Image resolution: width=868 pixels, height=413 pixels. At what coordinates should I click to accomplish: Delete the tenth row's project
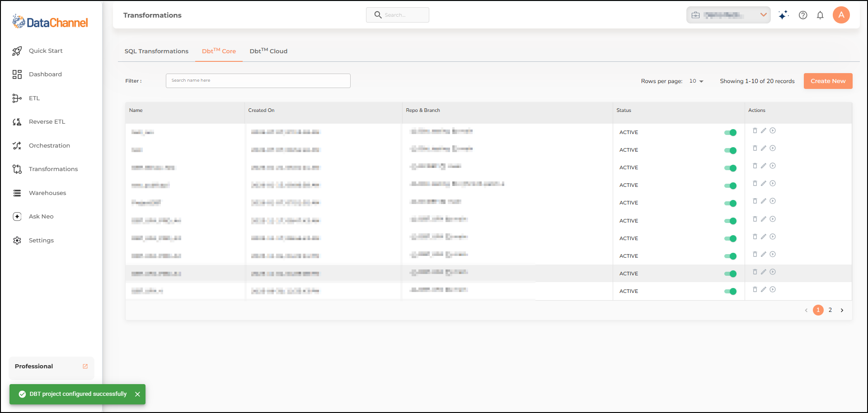pyautogui.click(x=755, y=289)
